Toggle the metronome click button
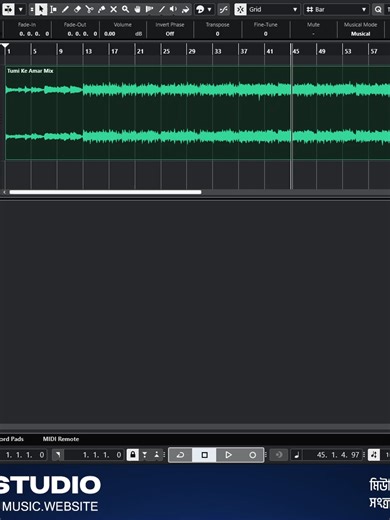 pyautogui.click(x=374, y=455)
